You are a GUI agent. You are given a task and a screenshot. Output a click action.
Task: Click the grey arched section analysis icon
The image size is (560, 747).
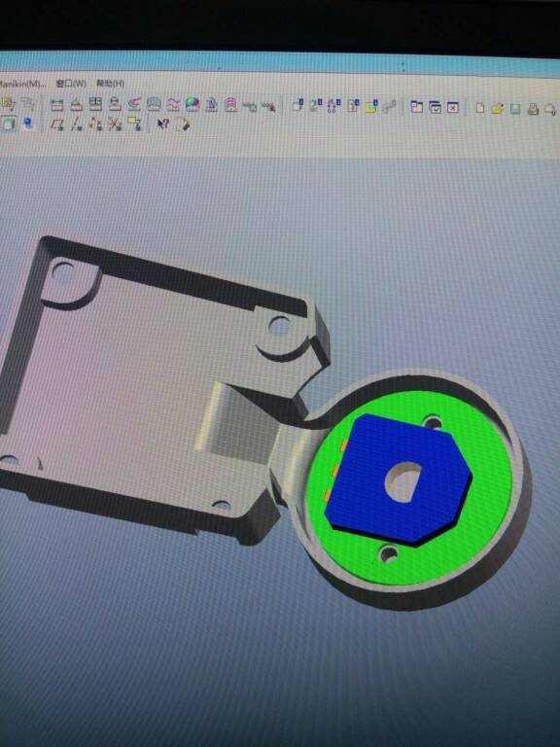pos(154,104)
